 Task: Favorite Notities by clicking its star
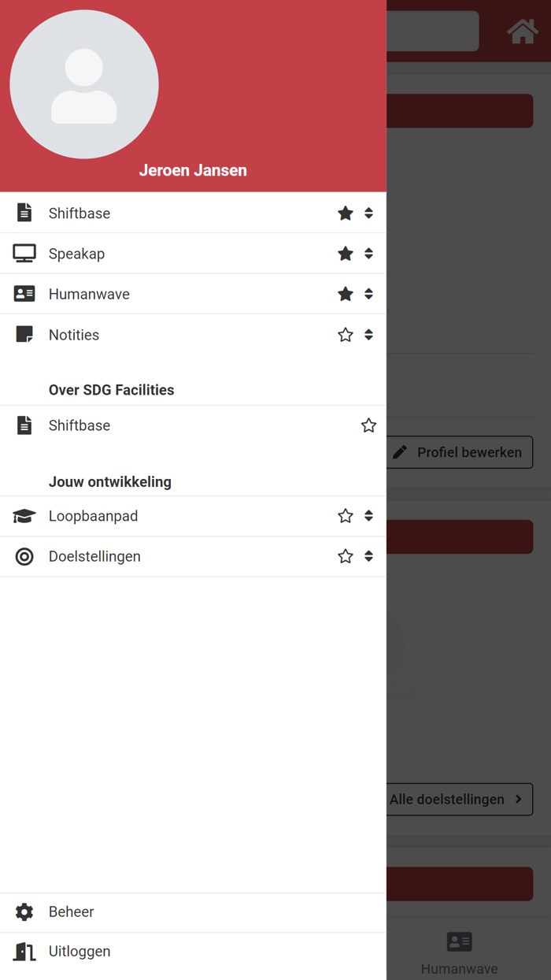[345, 333]
